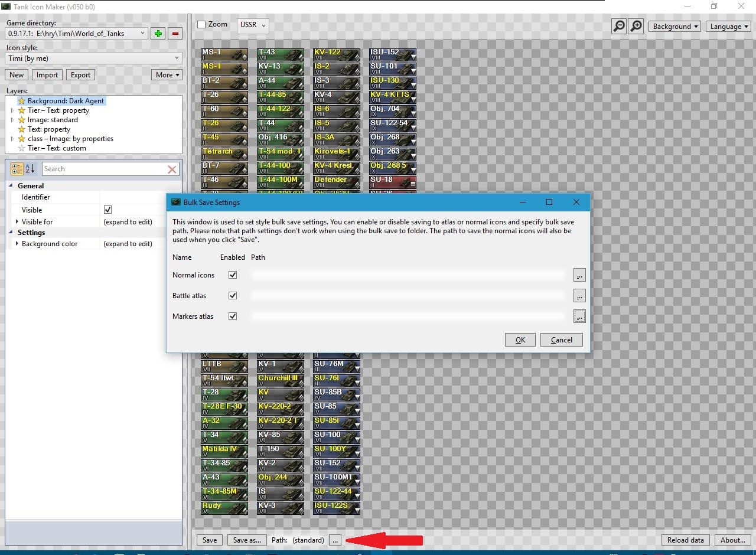Open the Game directory dropdown
Image resolution: width=756 pixels, height=555 pixels.
point(76,34)
